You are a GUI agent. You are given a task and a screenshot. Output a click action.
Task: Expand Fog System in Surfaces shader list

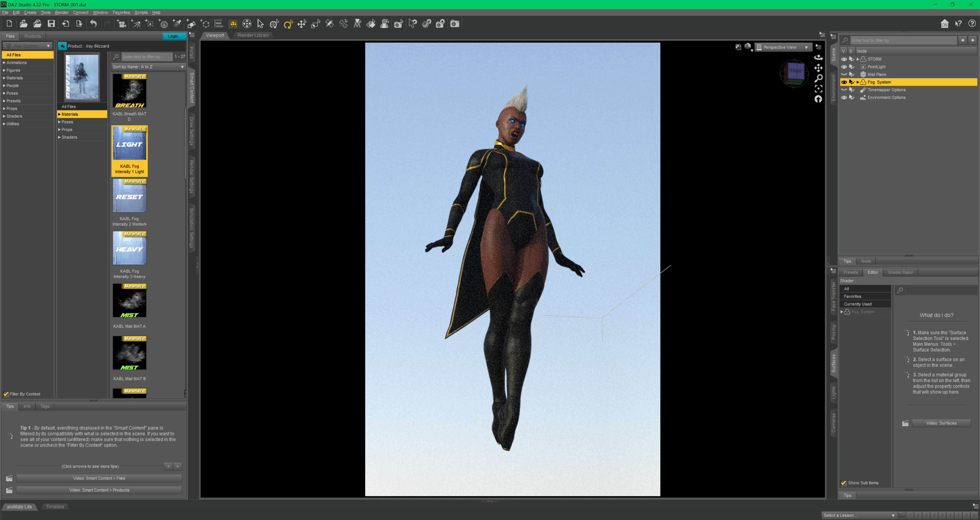pos(841,312)
